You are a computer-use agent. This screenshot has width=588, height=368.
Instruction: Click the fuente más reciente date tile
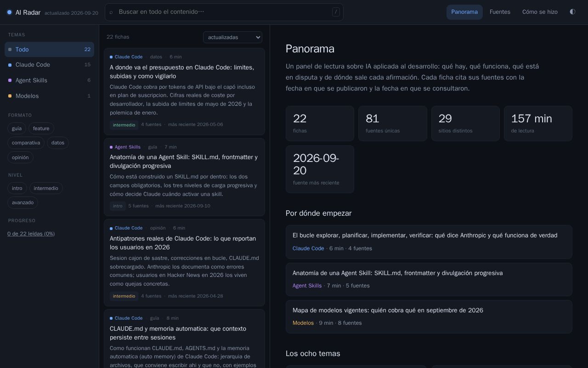320,169
